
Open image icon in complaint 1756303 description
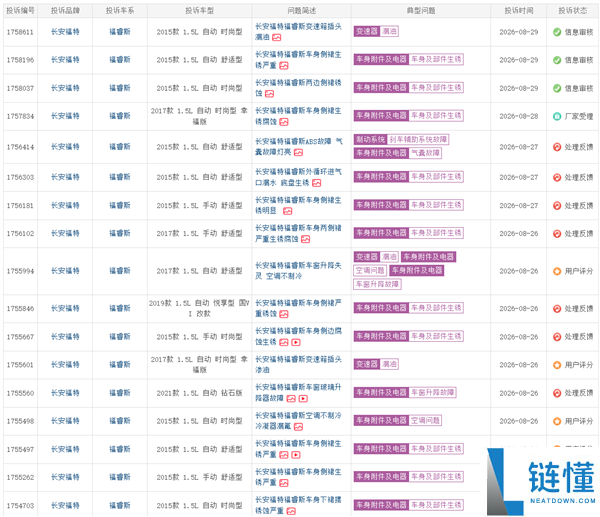pos(316,183)
